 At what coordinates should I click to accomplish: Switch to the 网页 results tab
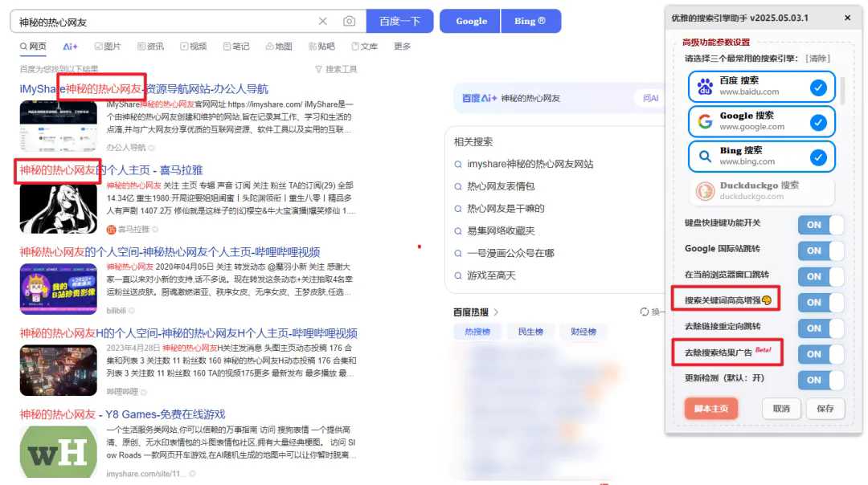(33, 47)
